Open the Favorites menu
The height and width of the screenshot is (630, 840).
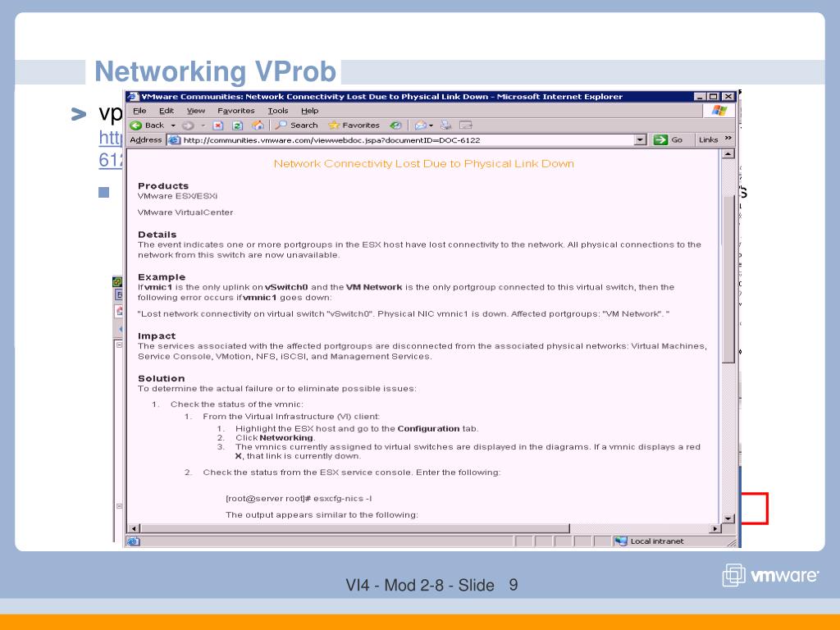[x=235, y=111]
